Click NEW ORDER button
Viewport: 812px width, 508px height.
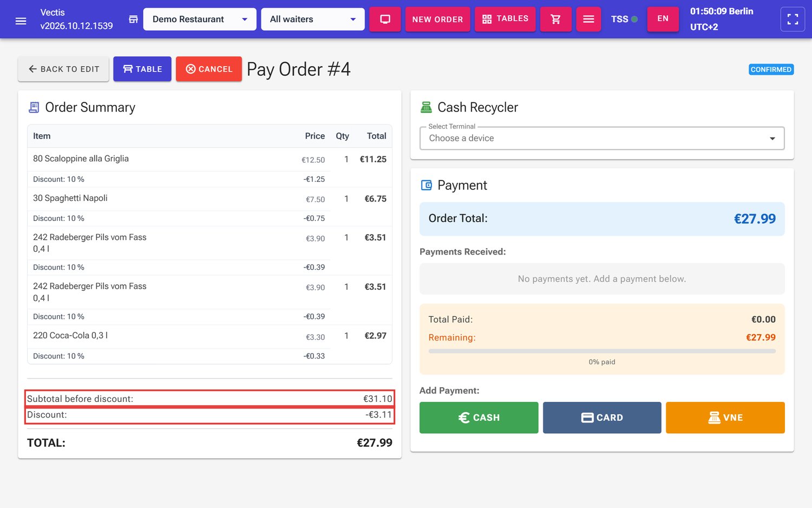437,19
